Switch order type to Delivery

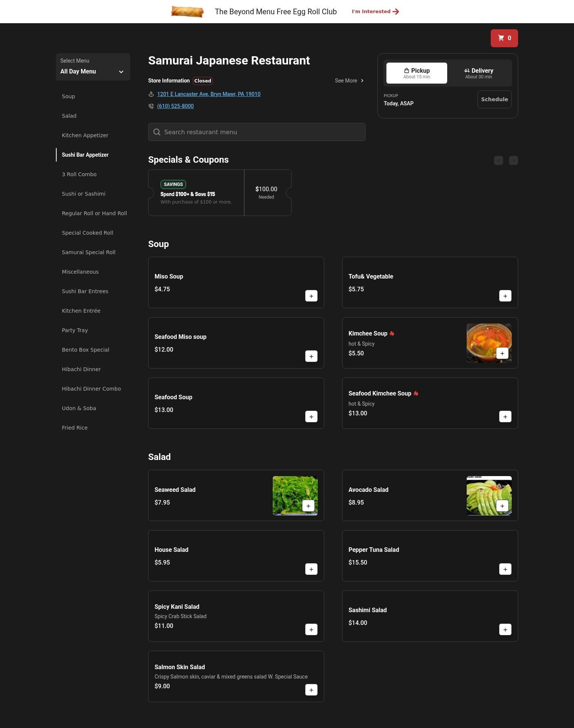(478, 73)
